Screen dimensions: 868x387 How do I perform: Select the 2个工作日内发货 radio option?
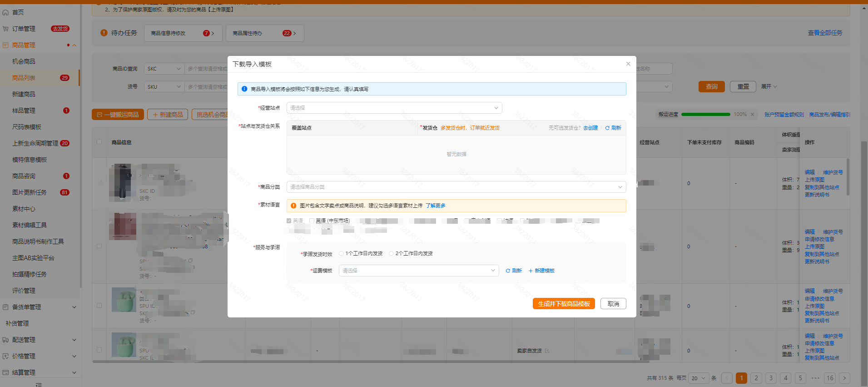click(x=391, y=254)
